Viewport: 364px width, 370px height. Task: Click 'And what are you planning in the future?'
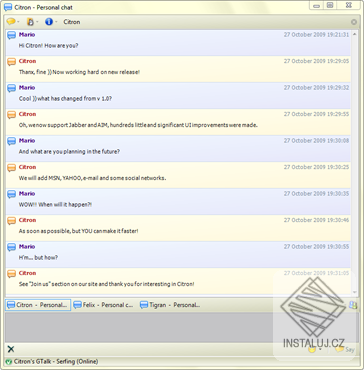pyautogui.click(x=69, y=152)
